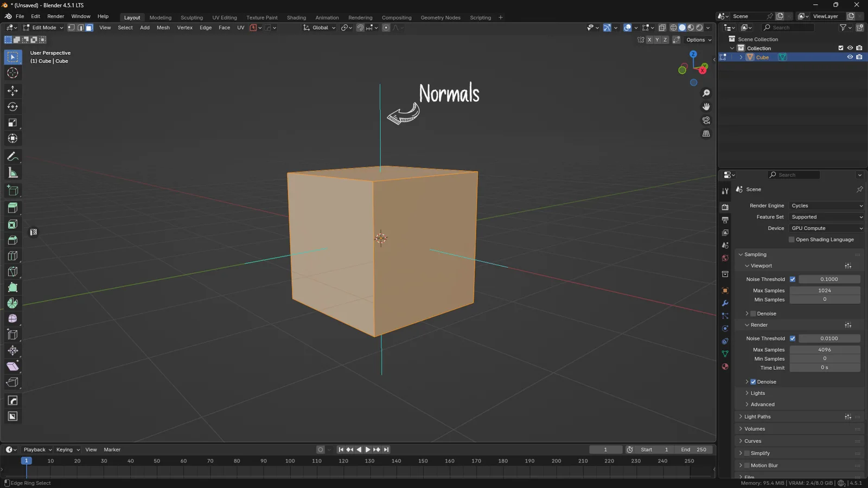Image resolution: width=868 pixels, height=488 pixels.
Task: Select the Cursor tool in the toolbar
Action: click(12, 73)
